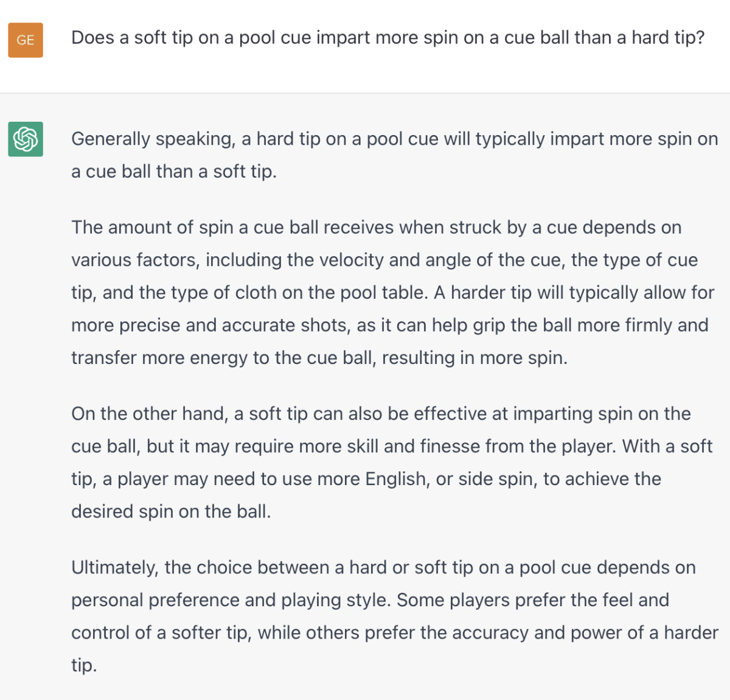This screenshot has width=730, height=700.
Task: Click the green ChatGPT logo icon
Action: (x=26, y=139)
